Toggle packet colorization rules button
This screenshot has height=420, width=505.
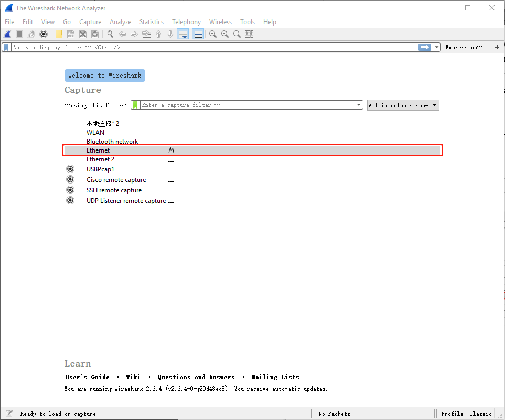198,34
